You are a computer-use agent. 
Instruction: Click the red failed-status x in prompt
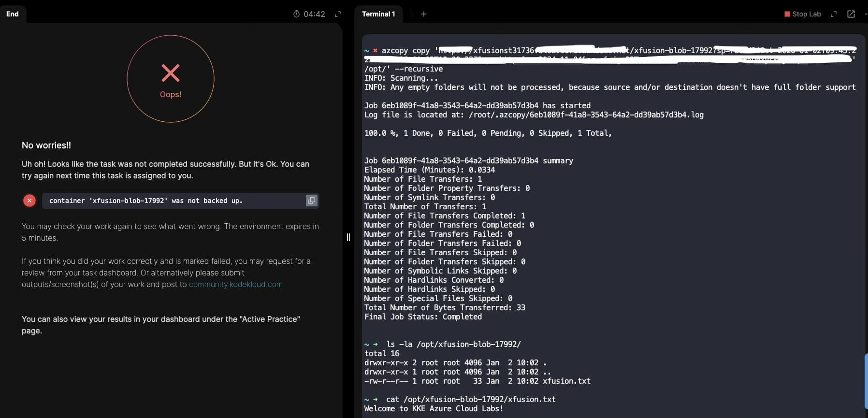[x=375, y=50]
